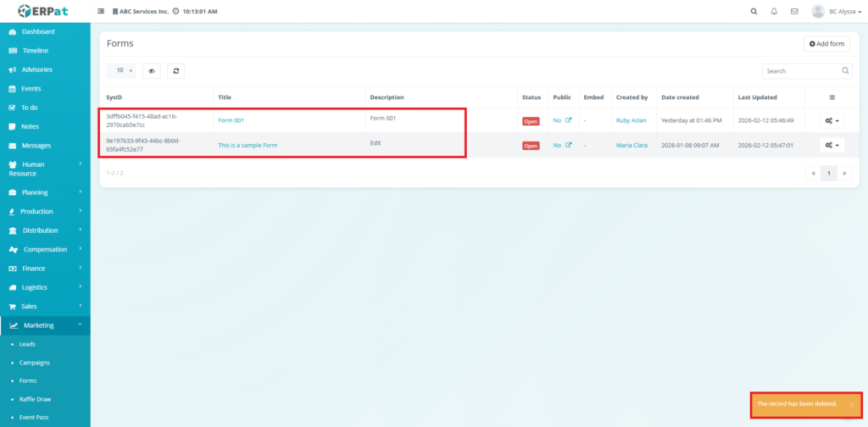Toggle column visibility with eye icon
The width and height of the screenshot is (868, 427).
pos(152,71)
